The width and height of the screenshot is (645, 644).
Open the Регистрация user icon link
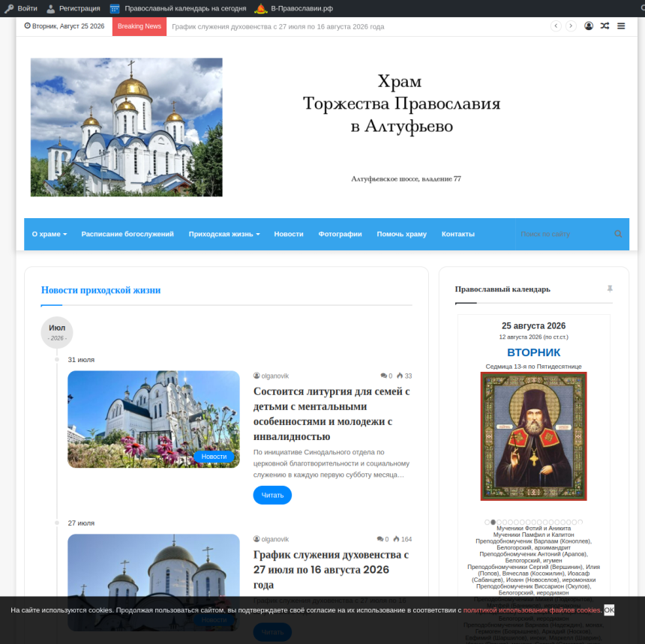(50, 8)
